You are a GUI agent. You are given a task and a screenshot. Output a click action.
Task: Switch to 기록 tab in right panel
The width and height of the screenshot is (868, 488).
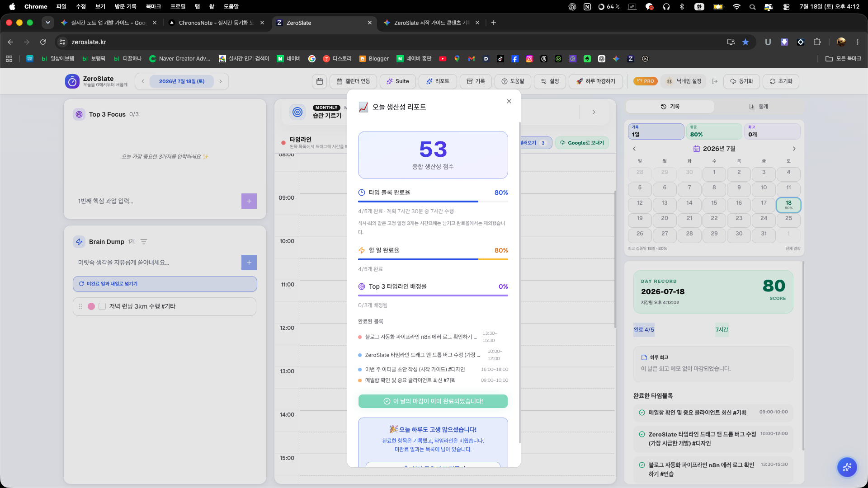[670, 107]
